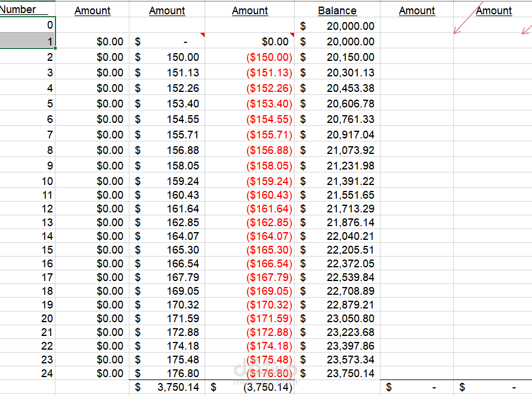Select balance 23,050.80

click(337, 318)
